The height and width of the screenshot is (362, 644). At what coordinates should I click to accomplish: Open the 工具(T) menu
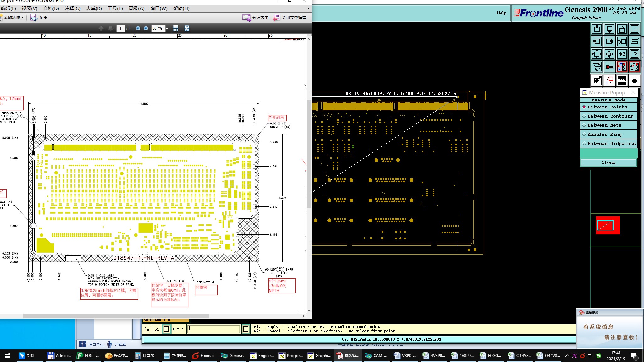tap(115, 8)
